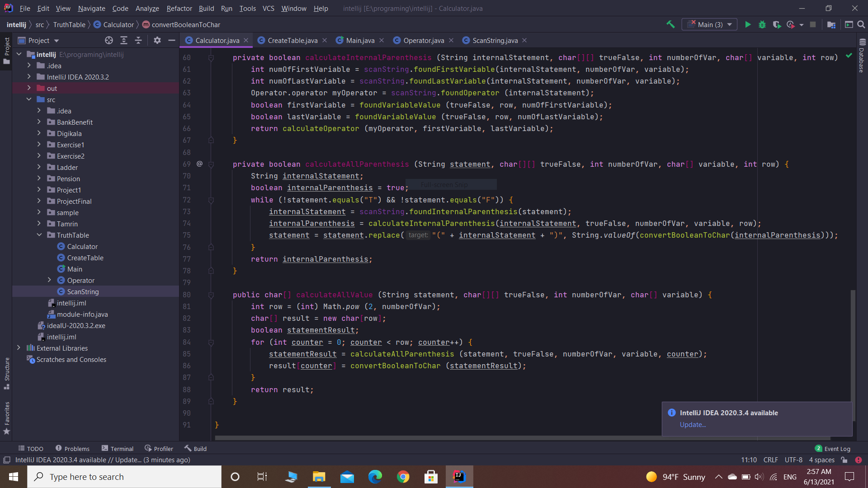The width and height of the screenshot is (868, 488).
Task: Click the Project tool window stripe button
Action: pyautogui.click(x=7, y=51)
